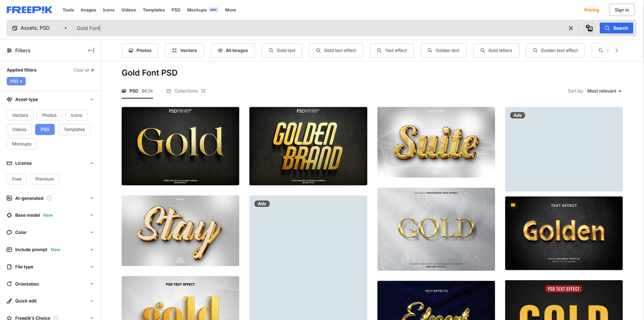Open the Stay text effect thumbnail
Screen dimensions: 644x320
181,231
